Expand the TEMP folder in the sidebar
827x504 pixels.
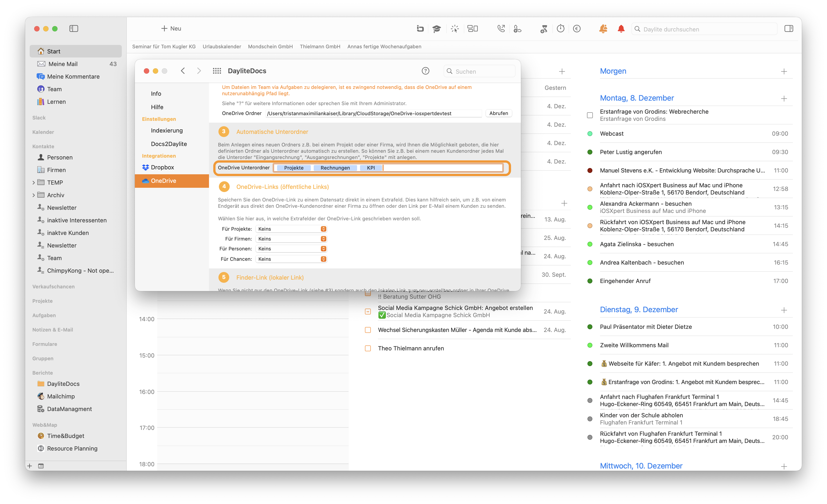click(x=33, y=182)
